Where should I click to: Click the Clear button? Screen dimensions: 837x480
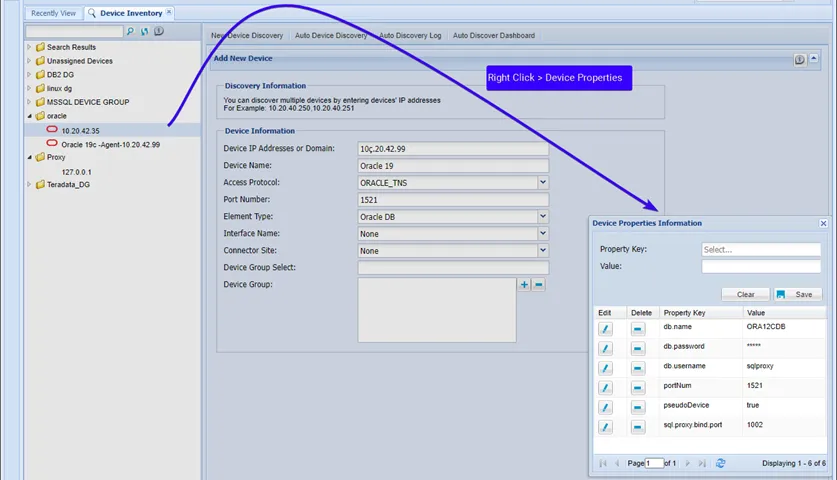click(x=746, y=295)
